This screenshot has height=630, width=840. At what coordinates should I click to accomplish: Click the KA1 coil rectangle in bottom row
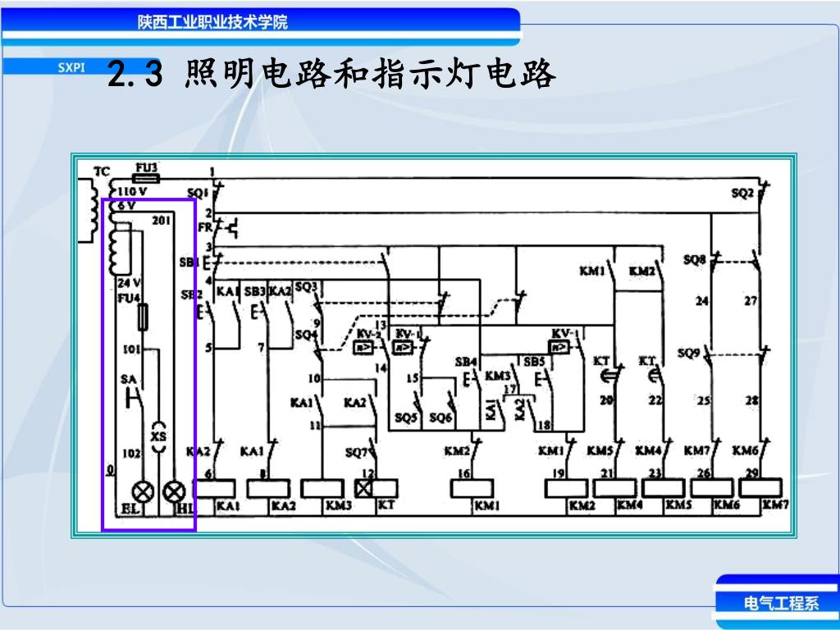coord(214,489)
